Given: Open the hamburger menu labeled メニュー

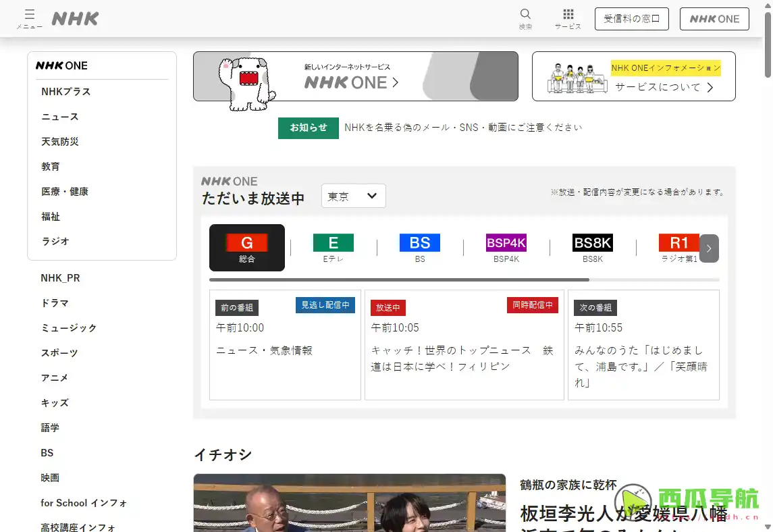Looking at the screenshot, I should [28, 18].
